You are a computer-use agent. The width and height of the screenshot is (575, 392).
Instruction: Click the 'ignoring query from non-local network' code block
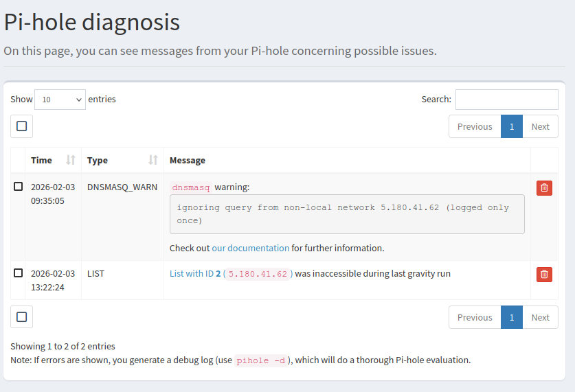click(x=347, y=214)
